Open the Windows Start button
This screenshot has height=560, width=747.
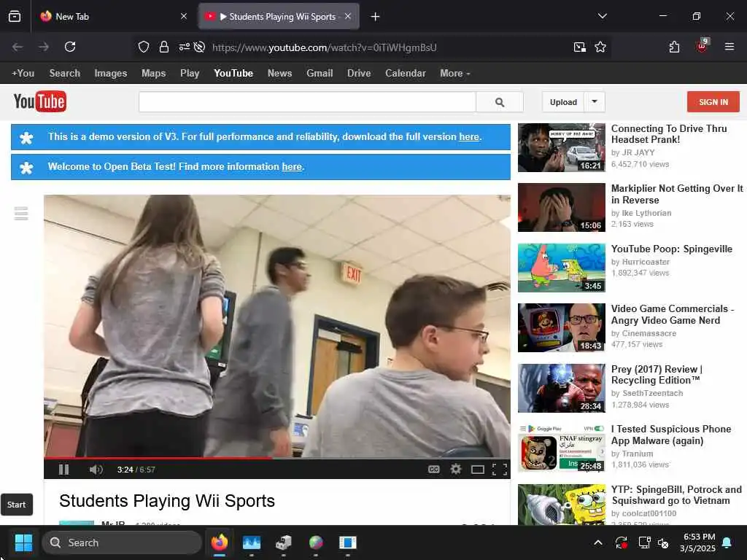click(x=23, y=542)
